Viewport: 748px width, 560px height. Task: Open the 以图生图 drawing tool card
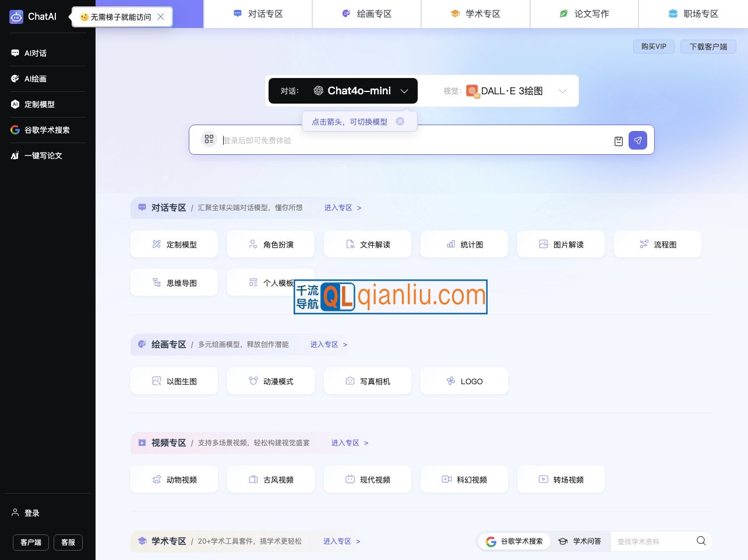pyautogui.click(x=174, y=381)
